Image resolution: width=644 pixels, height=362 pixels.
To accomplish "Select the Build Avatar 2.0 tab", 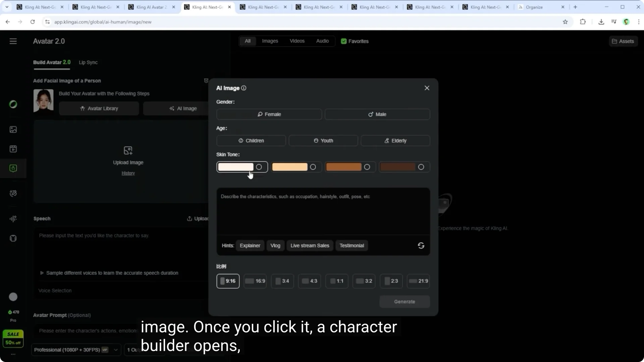I will tap(52, 62).
